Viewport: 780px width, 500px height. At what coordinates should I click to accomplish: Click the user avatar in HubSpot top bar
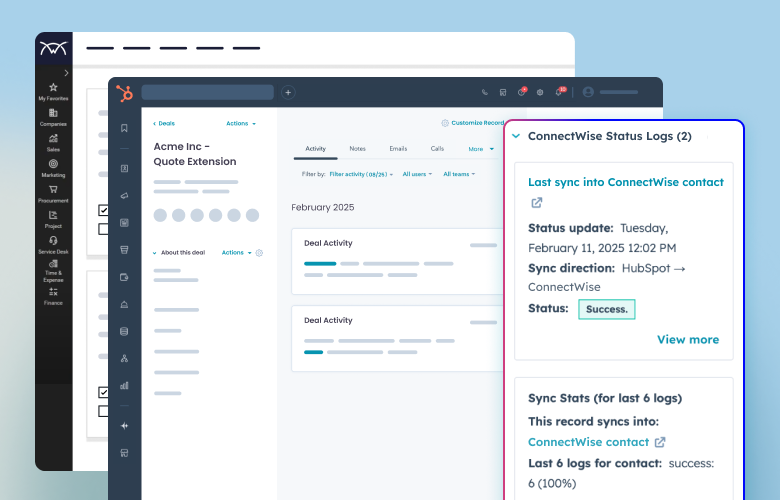(588, 92)
